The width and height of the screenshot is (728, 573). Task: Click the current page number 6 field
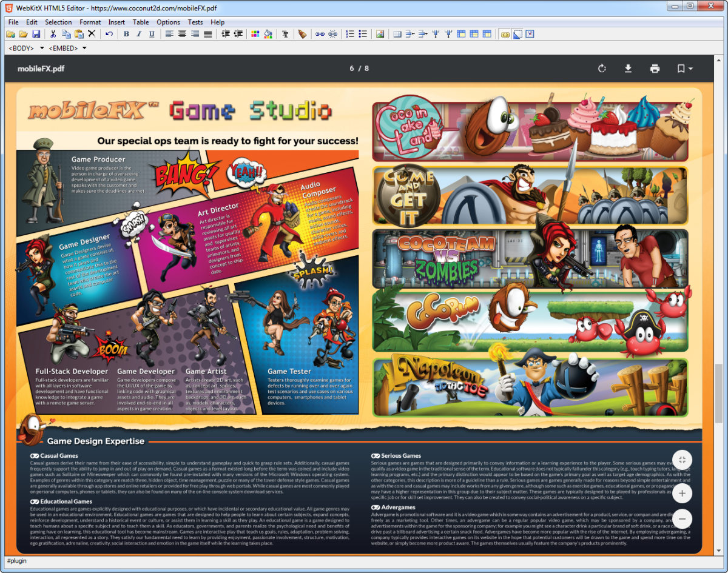click(x=351, y=69)
